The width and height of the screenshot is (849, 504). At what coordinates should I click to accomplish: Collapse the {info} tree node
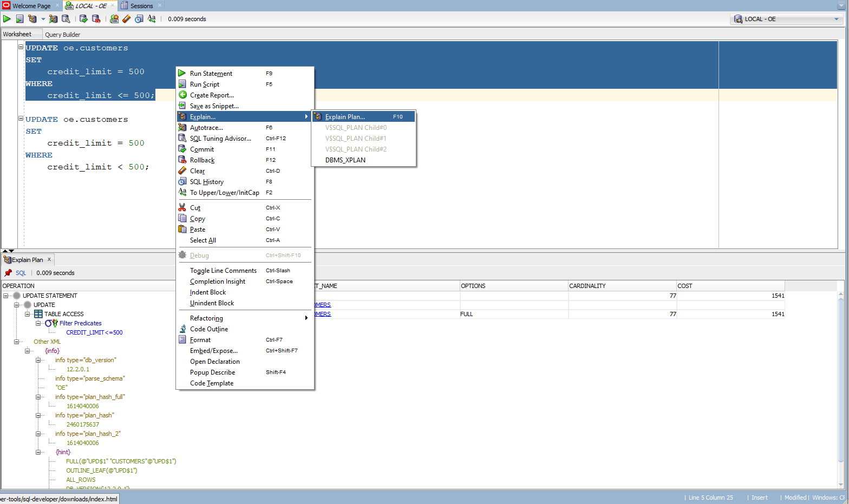click(x=27, y=351)
